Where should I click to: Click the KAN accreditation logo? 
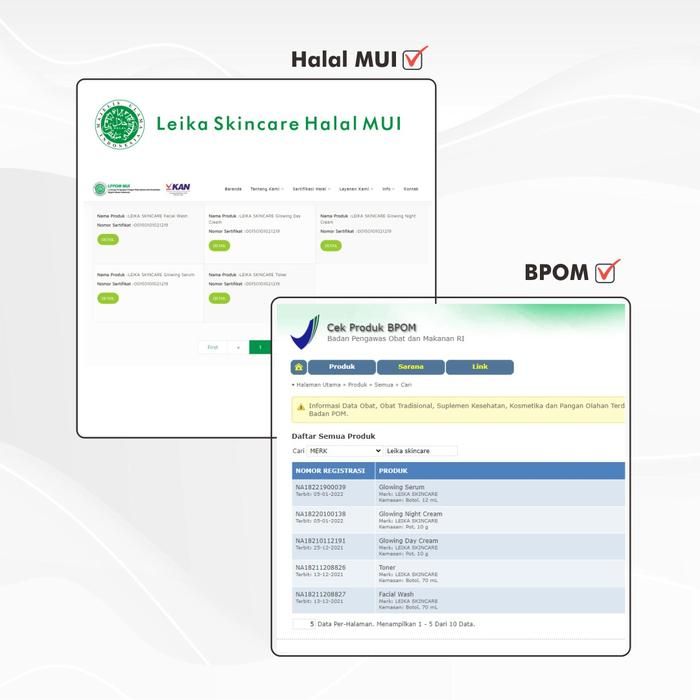point(178,188)
